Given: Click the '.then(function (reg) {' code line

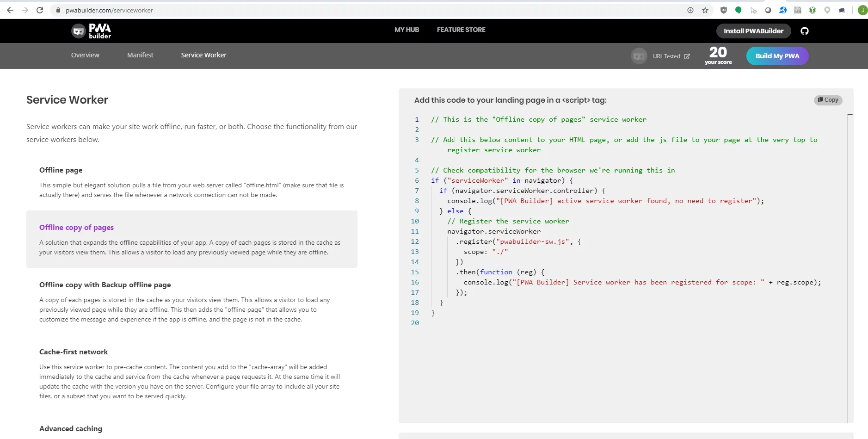Looking at the screenshot, I should 500,272.
